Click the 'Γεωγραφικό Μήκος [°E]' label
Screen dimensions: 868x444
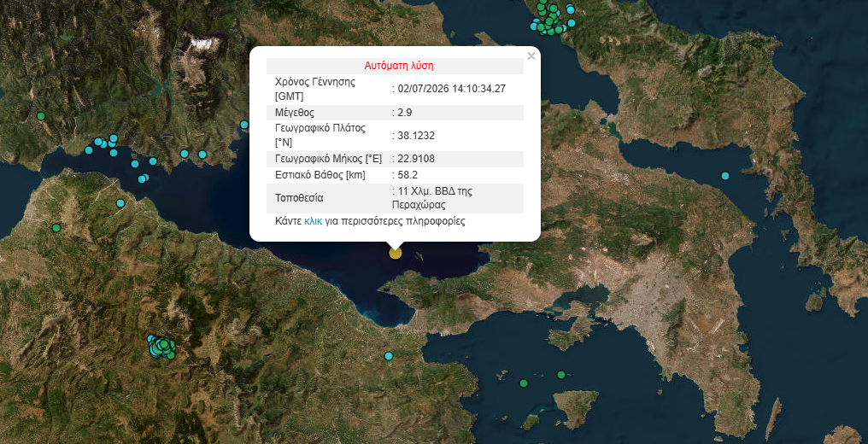pyautogui.click(x=328, y=160)
